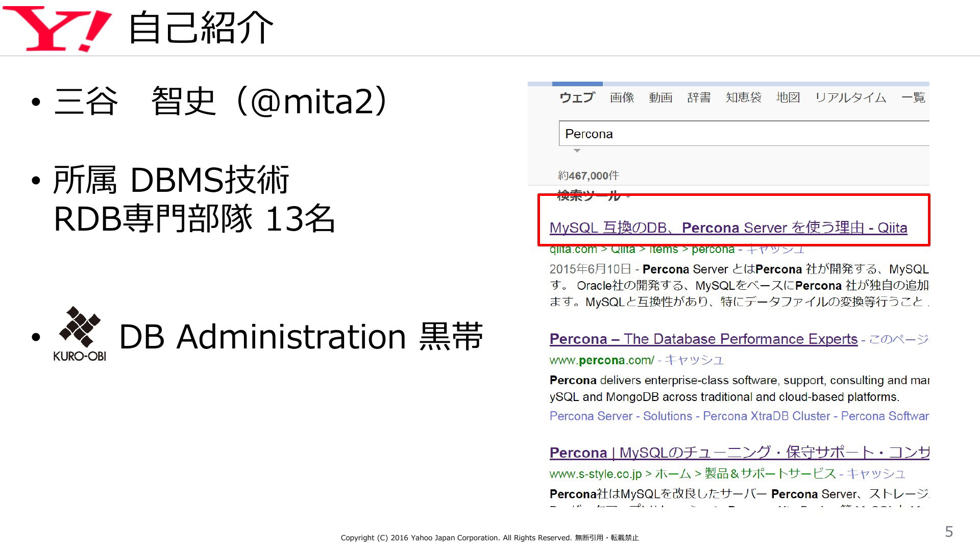Click the www.percona.com/ URL
980x551 pixels.
602,360
